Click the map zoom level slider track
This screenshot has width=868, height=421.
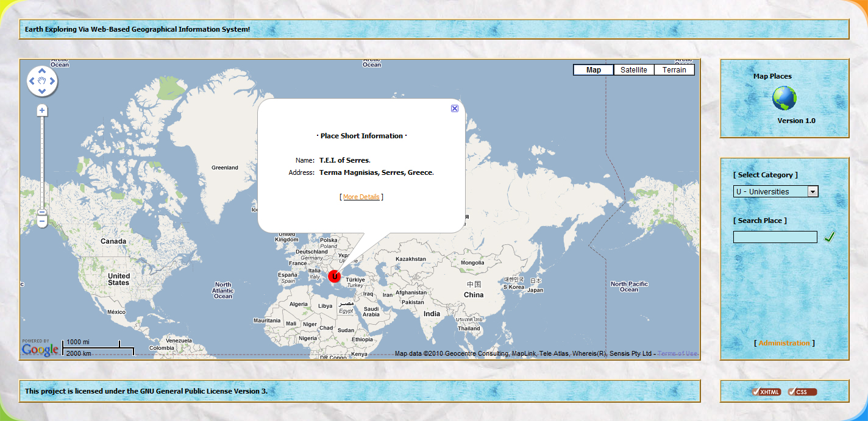42,165
